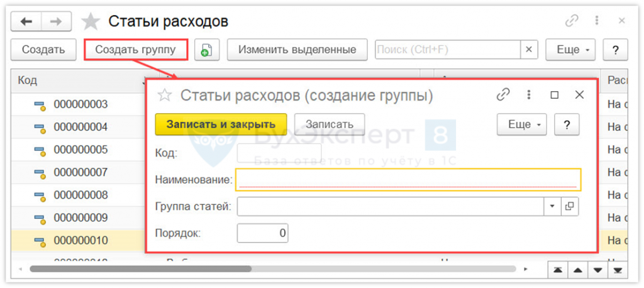Viewport: 644px width, 288px height.
Task: Click Изменить выделенные button
Action: pyautogui.click(x=297, y=50)
